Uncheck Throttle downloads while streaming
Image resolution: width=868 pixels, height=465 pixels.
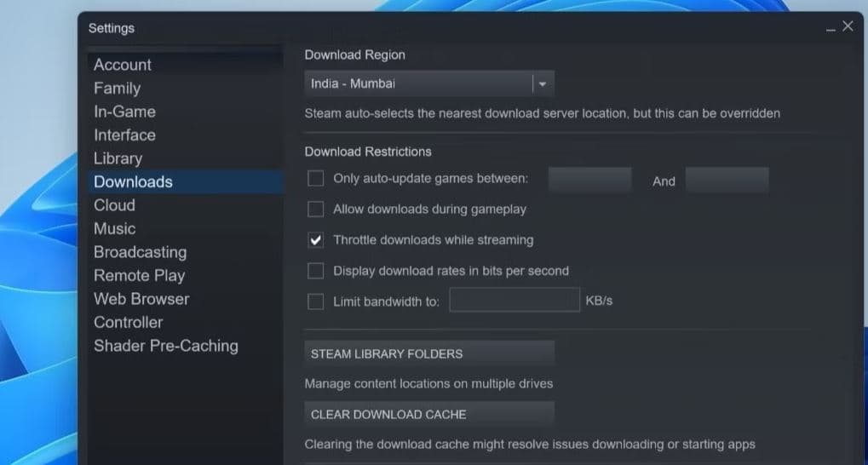tap(315, 240)
